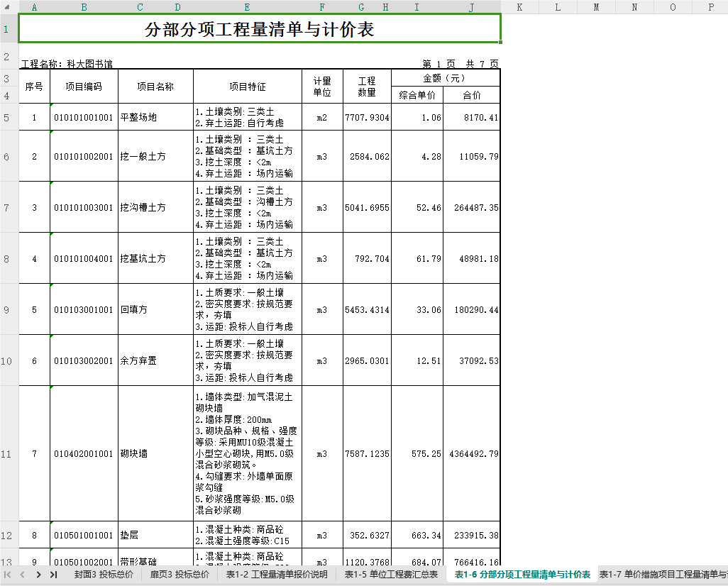Select column A by its header
Screen dimensions: 728x586
(x=34, y=7)
